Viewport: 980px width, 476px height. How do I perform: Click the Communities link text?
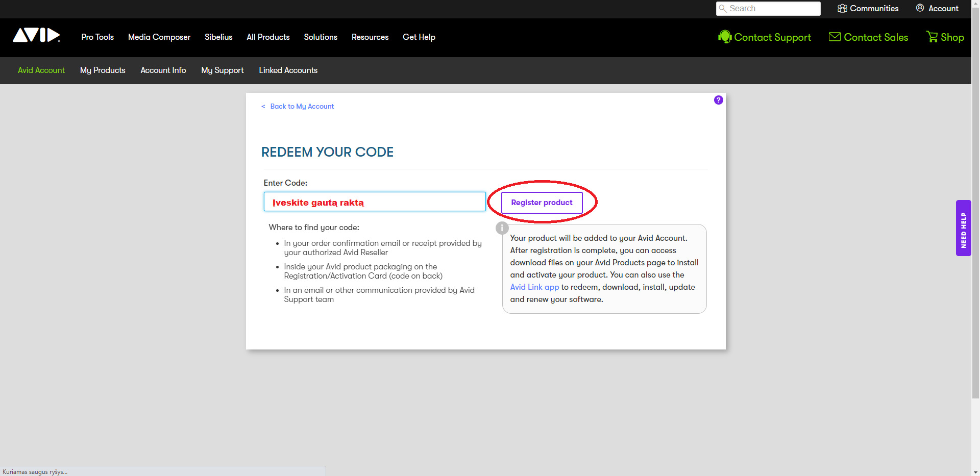[874, 9]
